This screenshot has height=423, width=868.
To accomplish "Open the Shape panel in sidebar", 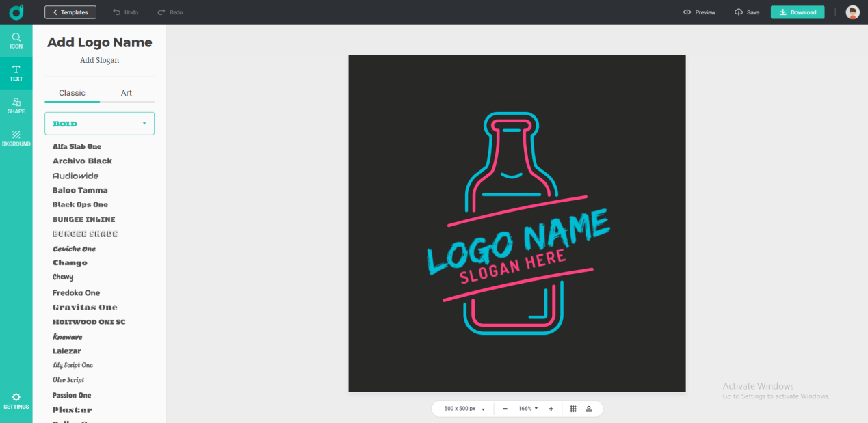I will click(x=16, y=105).
